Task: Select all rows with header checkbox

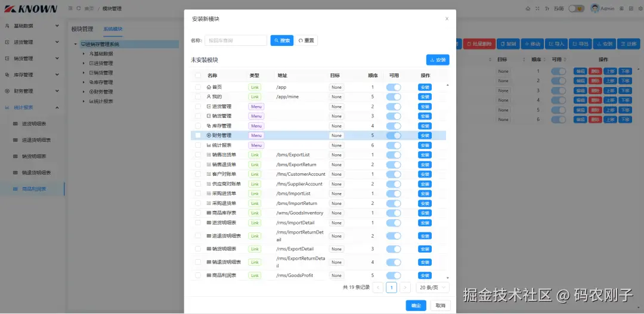Action: coord(198,76)
